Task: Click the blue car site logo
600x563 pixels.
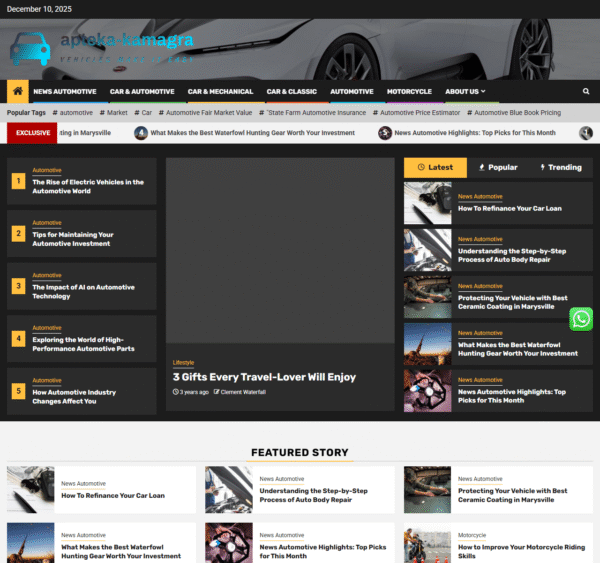Action: click(31, 48)
